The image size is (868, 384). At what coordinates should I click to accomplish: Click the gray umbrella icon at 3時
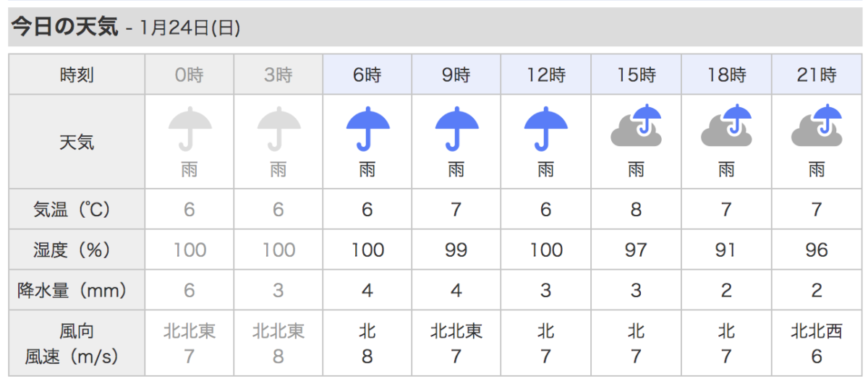click(278, 129)
